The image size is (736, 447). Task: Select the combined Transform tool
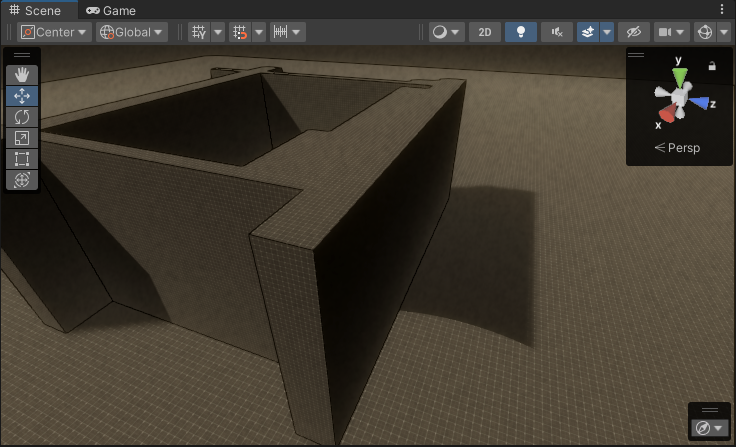22,180
